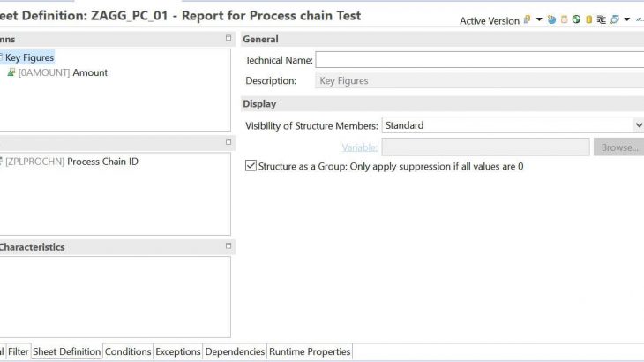Click the beige square toolbar icon
644x362 pixels.
point(564,19)
